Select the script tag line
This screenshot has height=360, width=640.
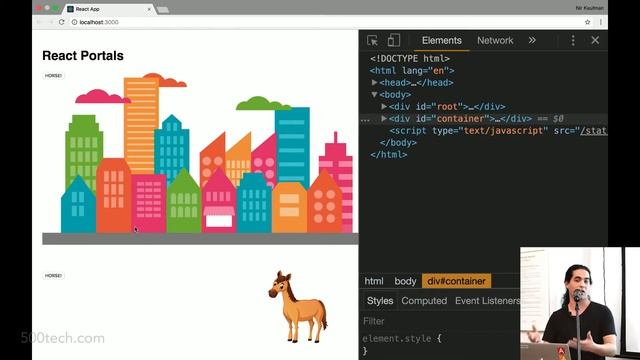point(498,131)
